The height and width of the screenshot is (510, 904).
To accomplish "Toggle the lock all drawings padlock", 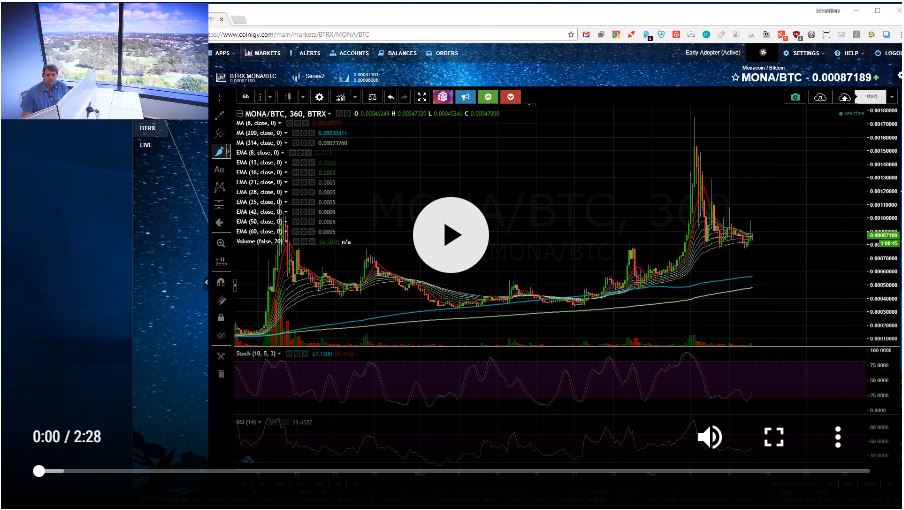I will click(221, 318).
